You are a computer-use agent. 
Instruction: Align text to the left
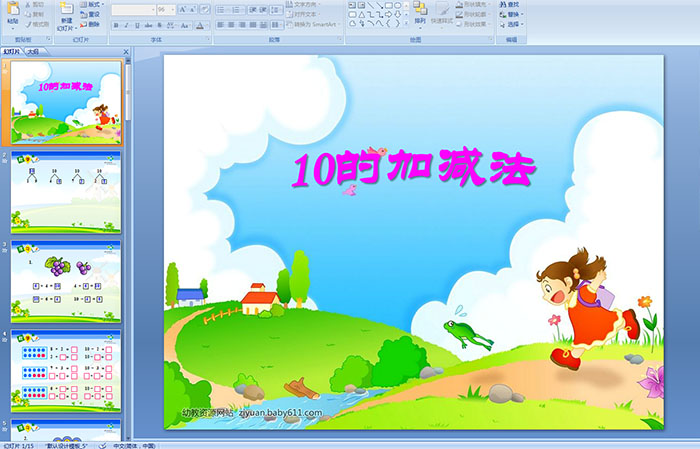click(221, 25)
